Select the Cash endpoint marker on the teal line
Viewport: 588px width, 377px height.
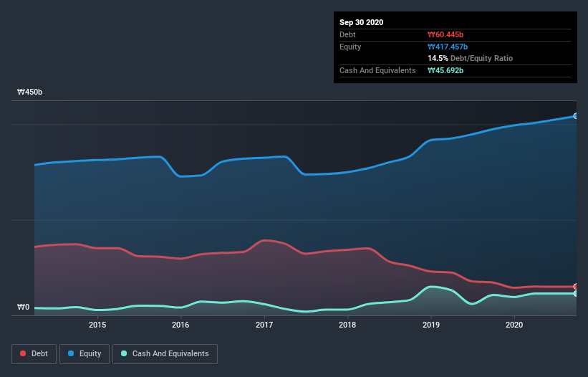tap(576, 293)
